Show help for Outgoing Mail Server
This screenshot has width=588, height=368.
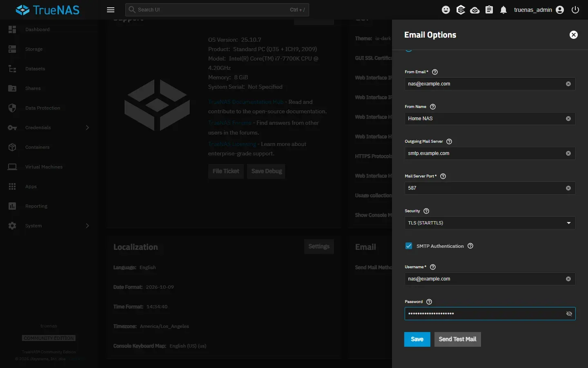(x=449, y=141)
